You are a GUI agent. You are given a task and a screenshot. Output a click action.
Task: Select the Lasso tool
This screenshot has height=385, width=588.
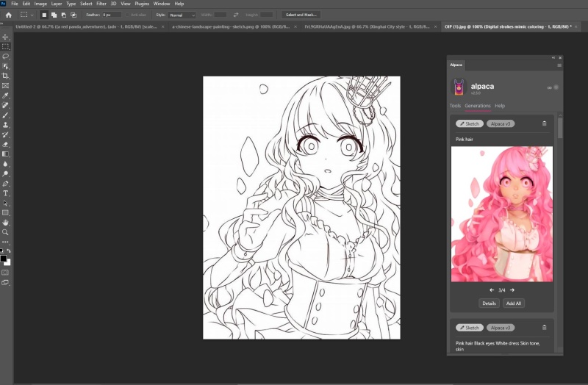click(5, 57)
